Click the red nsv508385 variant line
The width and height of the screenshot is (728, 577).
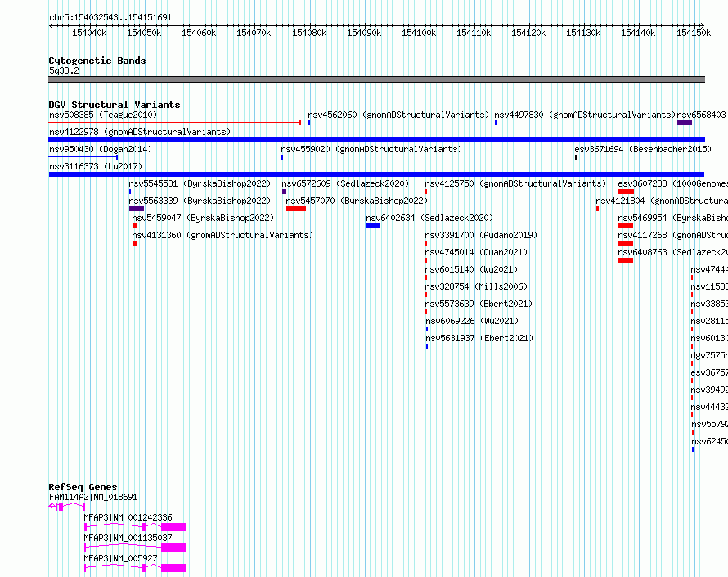(x=174, y=123)
